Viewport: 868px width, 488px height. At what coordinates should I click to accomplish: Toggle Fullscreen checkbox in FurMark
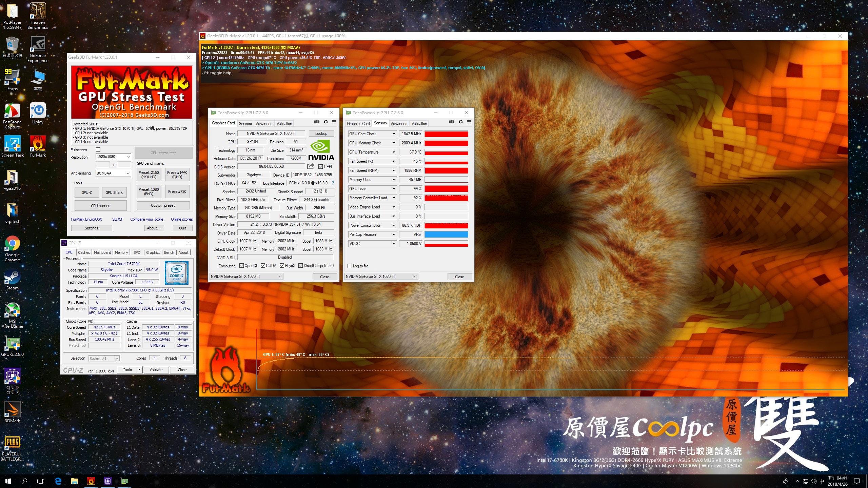click(x=98, y=150)
